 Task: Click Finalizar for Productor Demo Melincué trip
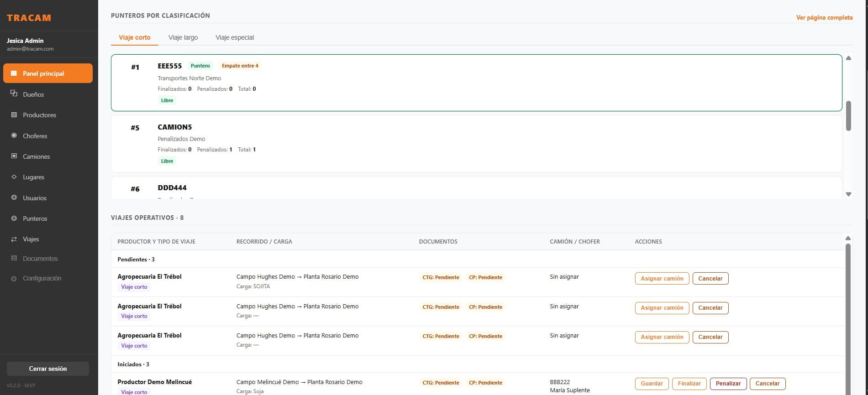click(689, 384)
